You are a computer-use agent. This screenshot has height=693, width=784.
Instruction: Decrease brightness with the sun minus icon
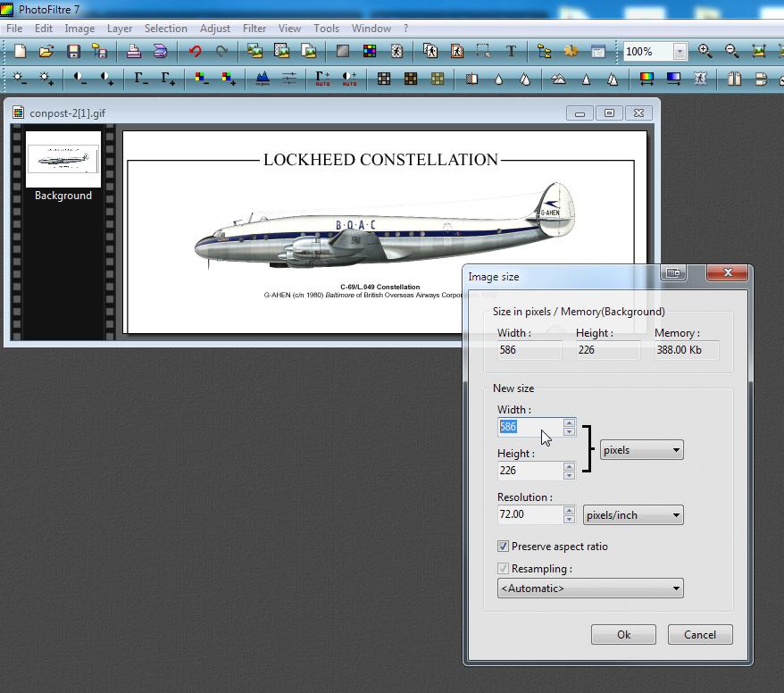pos(20,79)
